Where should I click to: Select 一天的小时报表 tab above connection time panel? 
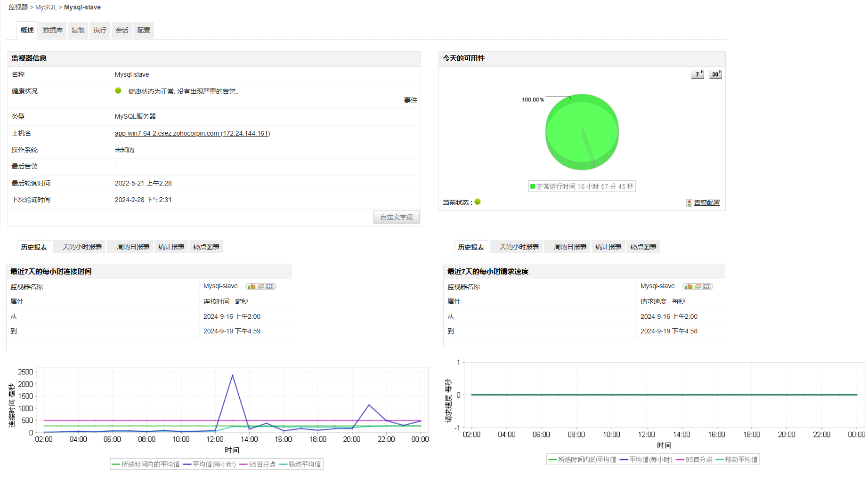point(79,247)
